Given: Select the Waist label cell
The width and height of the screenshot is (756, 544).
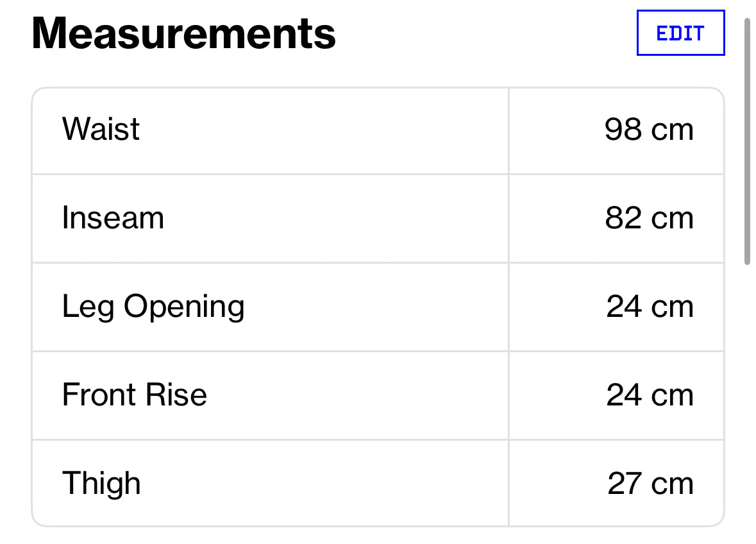Looking at the screenshot, I should (270, 130).
